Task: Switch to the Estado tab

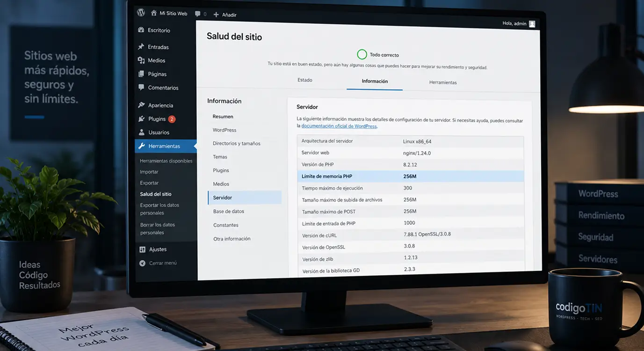Action: tap(305, 80)
